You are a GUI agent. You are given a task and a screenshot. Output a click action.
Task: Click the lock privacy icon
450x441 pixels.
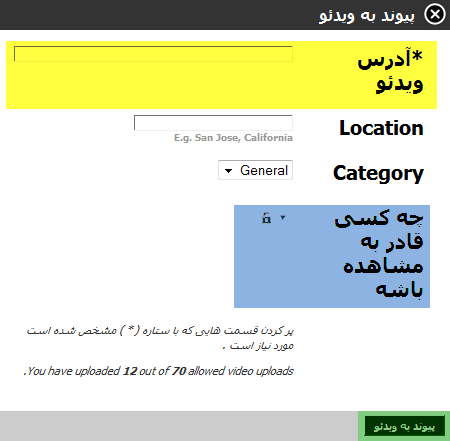click(266, 218)
